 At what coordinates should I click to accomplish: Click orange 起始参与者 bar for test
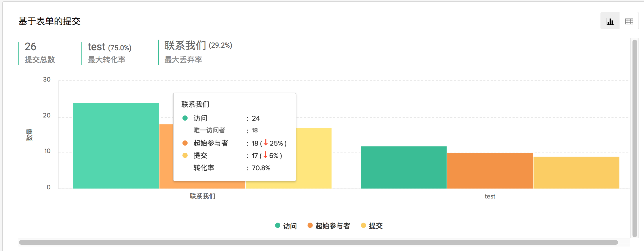(x=490, y=171)
